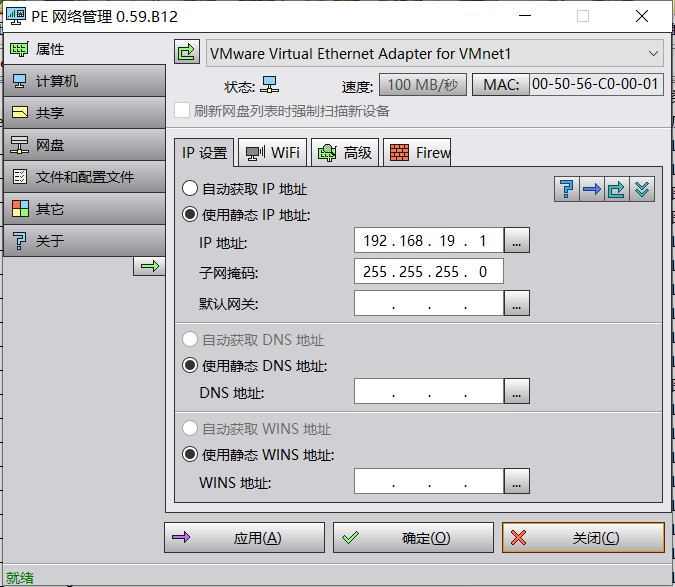Select 自动获取 DNS 地址 radio button
The width and height of the screenshot is (675, 587).
coord(190,339)
